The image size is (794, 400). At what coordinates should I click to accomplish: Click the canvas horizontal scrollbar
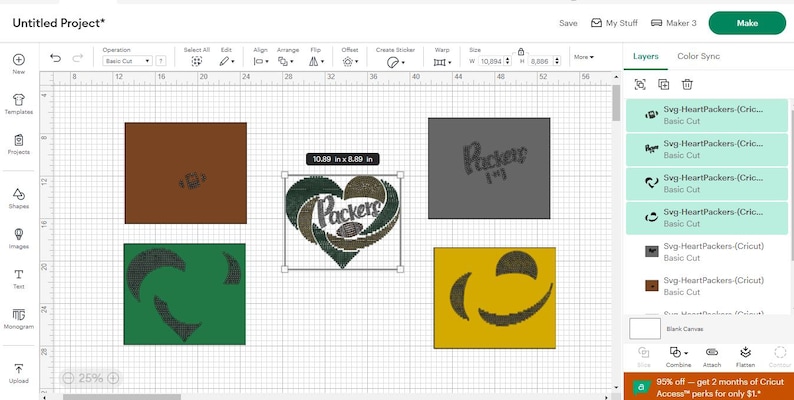(122, 397)
